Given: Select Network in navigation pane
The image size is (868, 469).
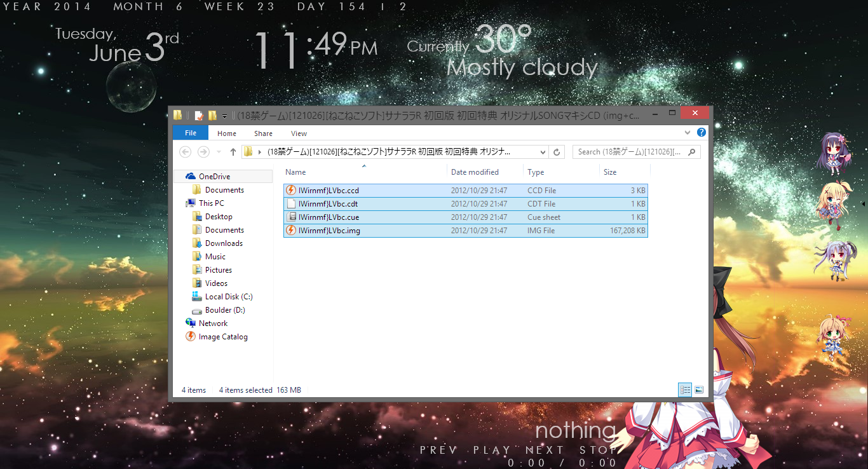Looking at the screenshot, I should click(x=213, y=323).
